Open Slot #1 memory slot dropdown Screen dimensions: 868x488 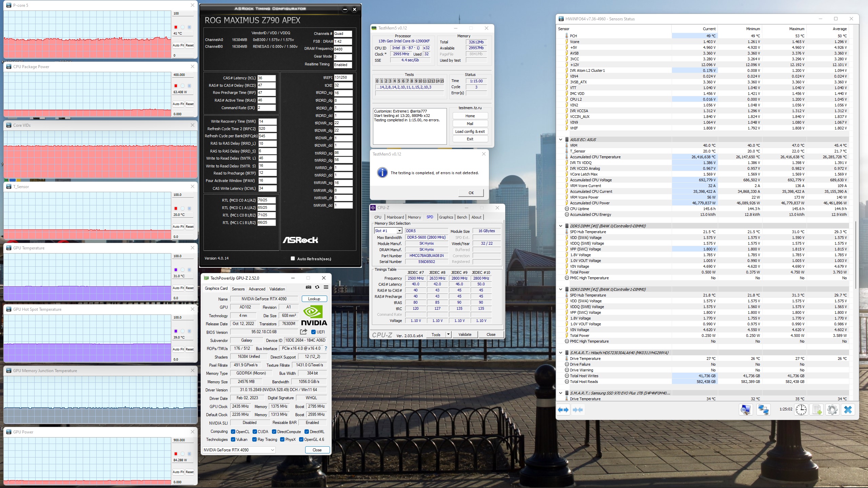[399, 231]
